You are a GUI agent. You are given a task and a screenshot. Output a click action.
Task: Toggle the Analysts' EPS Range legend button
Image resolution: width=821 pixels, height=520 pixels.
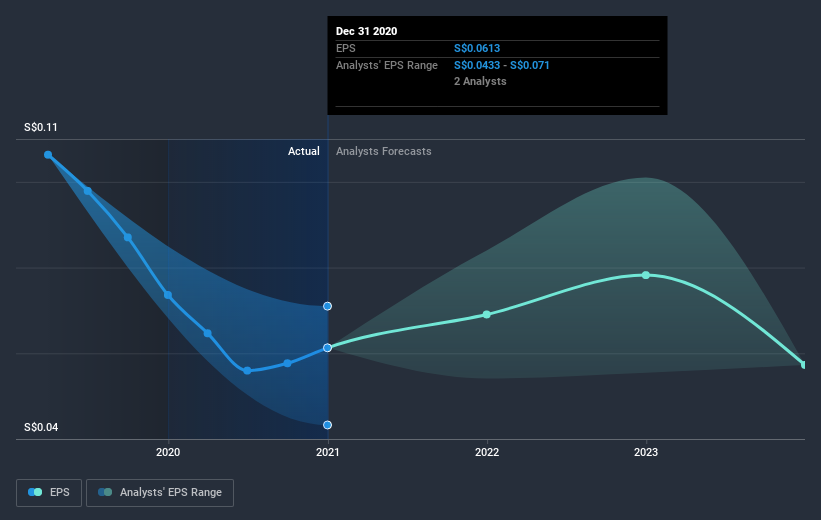[x=160, y=492]
